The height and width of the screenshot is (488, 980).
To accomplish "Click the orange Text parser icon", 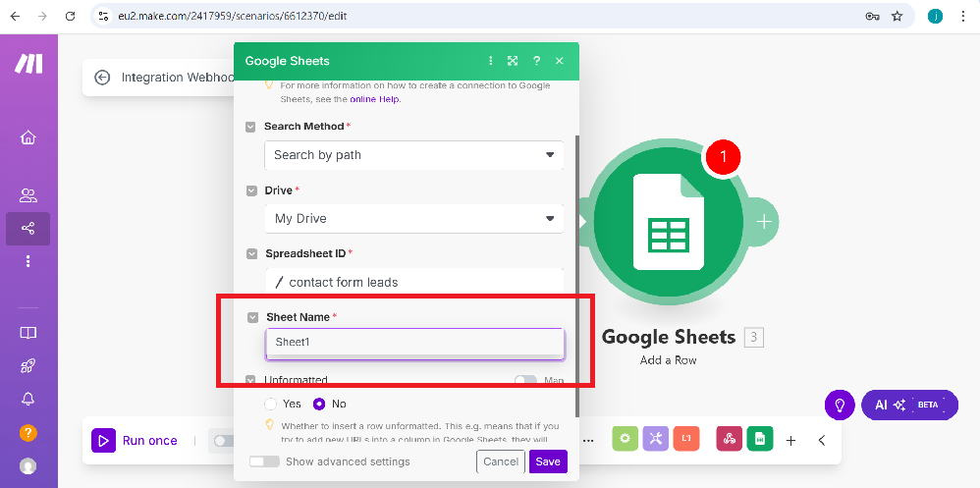I will [686, 439].
